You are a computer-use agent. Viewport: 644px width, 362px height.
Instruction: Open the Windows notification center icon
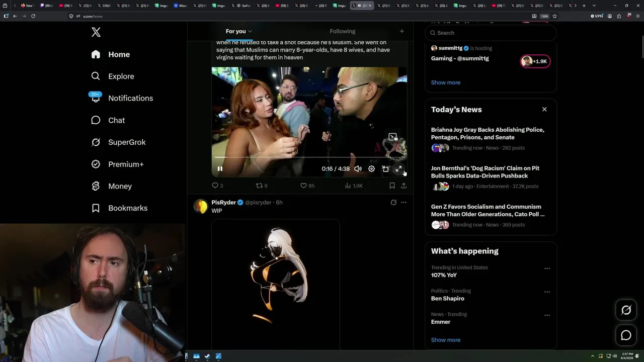(x=637, y=356)
